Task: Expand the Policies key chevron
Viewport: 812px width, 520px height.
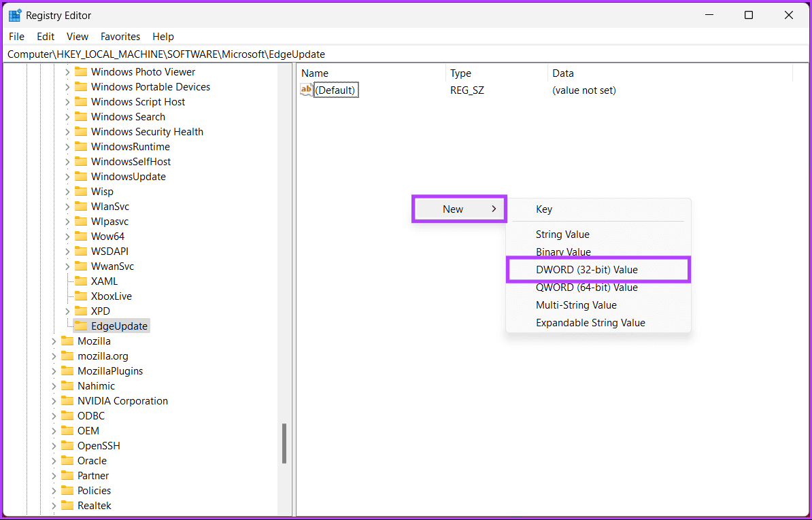Action: pyautogui.click(x=54, y=491)
